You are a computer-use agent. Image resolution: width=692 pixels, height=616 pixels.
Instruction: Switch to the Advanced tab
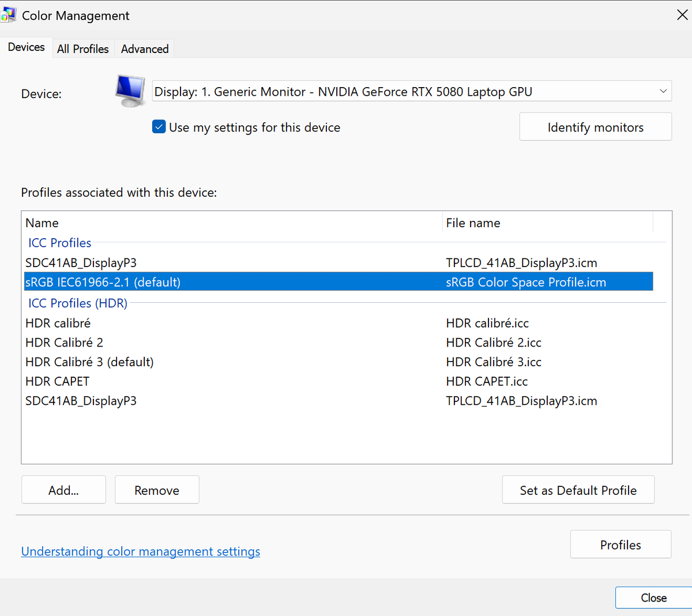point(145,49)
